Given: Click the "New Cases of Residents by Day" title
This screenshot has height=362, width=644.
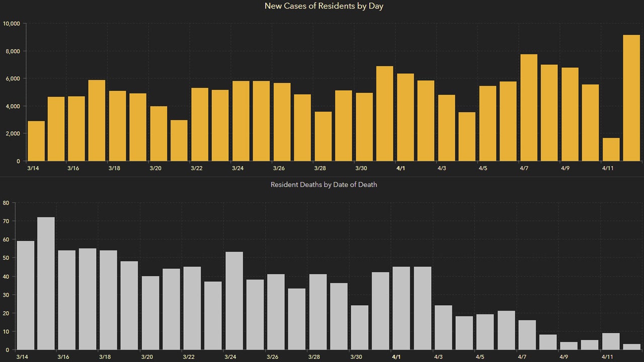Looking at the screenshot, I should [324, 7].
